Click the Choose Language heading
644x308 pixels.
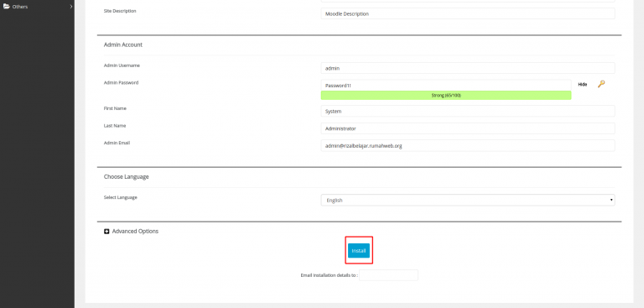coord(127,177)
